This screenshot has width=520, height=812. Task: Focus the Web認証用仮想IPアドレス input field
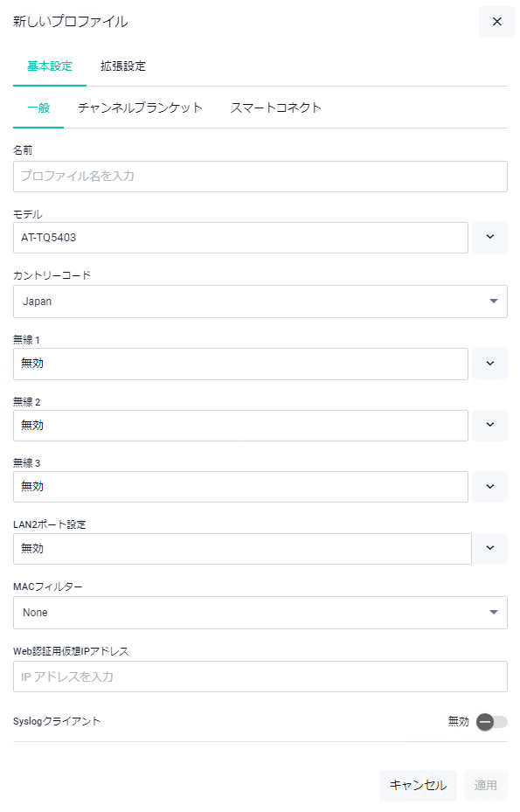coord(260,677)
